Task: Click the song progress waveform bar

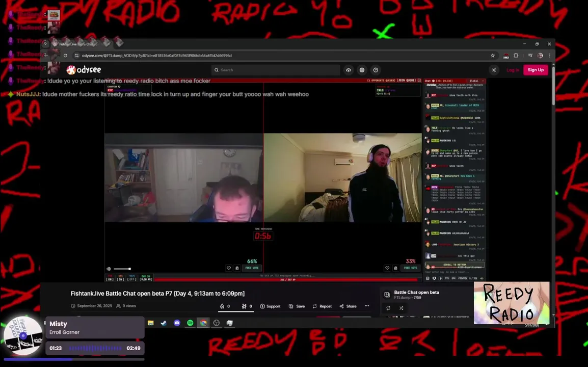Action: coord(95,348)
